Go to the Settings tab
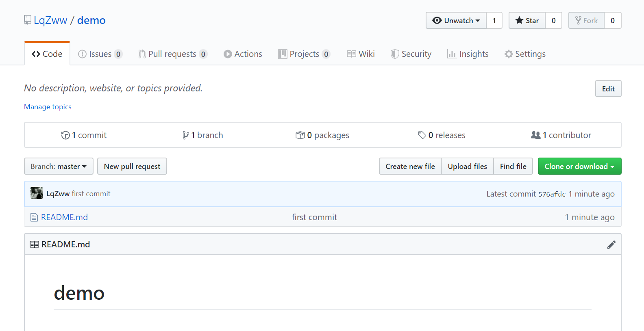The height and width of the screenshot is (331, 644). pyautogui.click(x=525, y=54)
